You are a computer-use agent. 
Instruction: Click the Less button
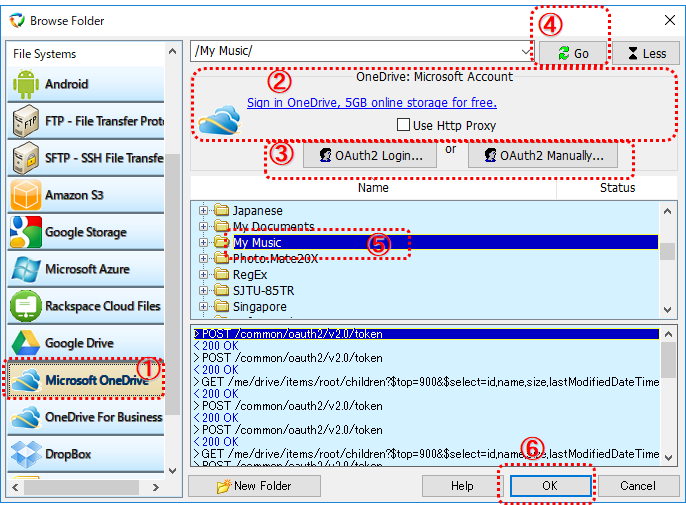click(x=646, y=53)
